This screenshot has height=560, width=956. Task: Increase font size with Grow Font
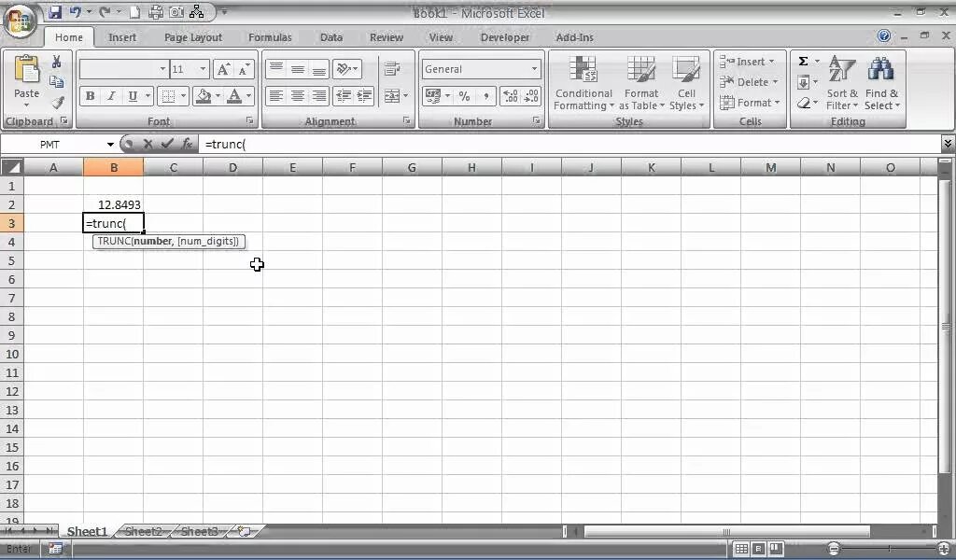[224, 69]
